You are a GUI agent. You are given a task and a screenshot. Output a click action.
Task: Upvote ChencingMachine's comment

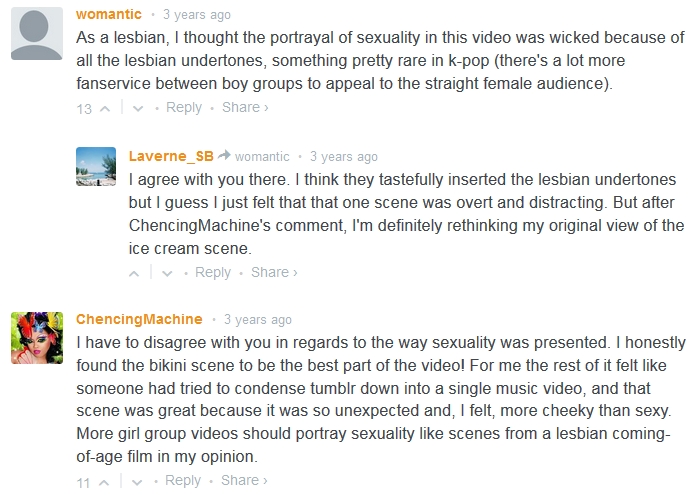click(x=108, y=482)
